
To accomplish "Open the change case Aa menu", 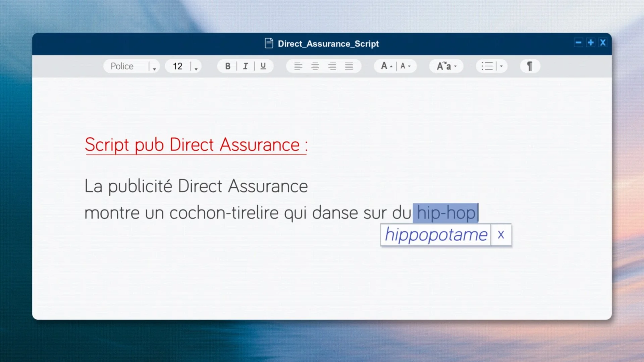I will click(446, 66).
